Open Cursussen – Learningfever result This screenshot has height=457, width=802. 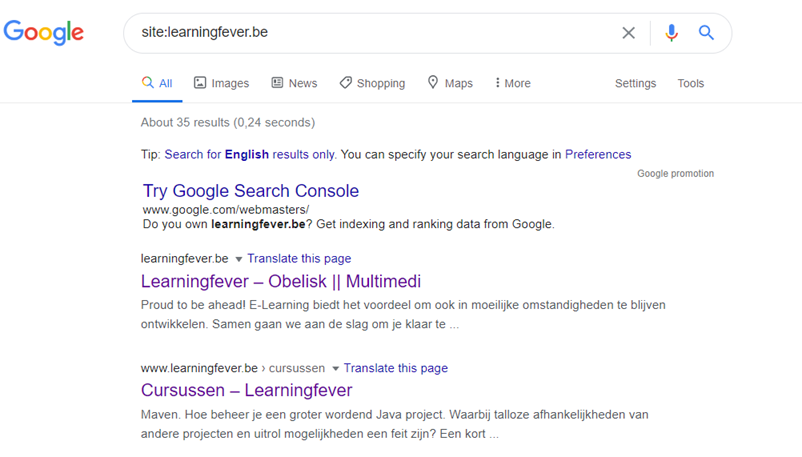tap(247, 390)
